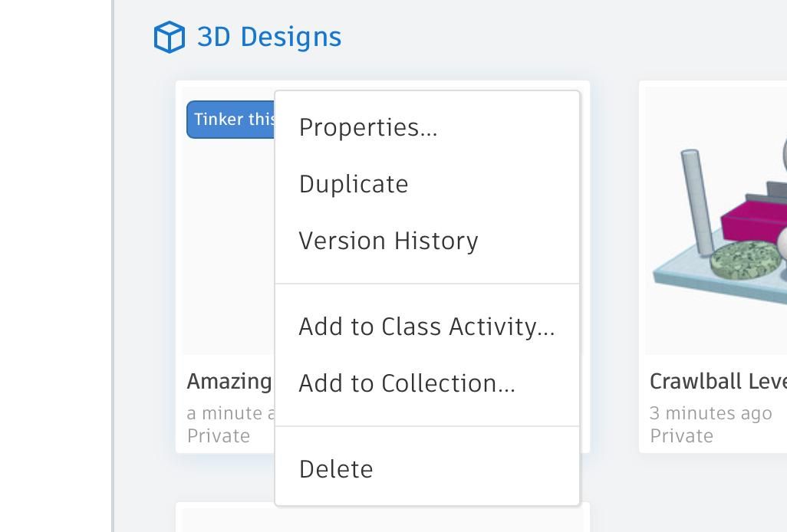Click the 'a minute' timestamp text

click(231, 413)
